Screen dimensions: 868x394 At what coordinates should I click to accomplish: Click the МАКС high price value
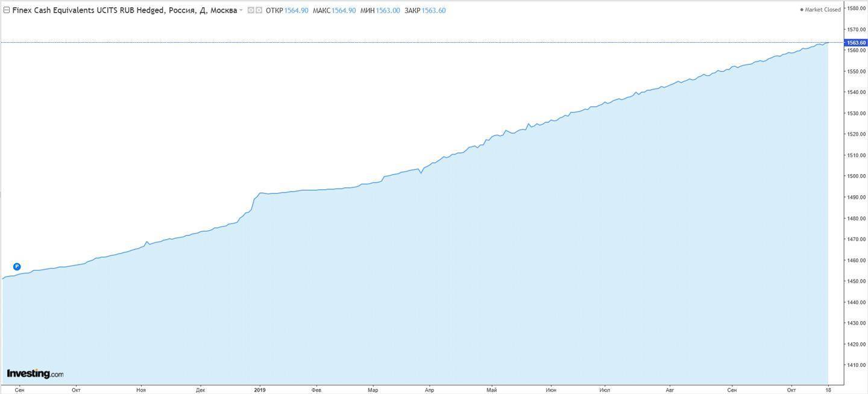coord(344,10)
